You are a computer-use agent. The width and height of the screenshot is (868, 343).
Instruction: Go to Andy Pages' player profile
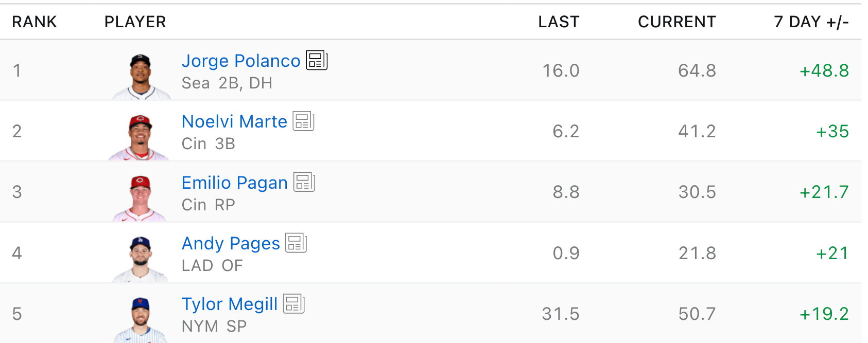point(231,243)
